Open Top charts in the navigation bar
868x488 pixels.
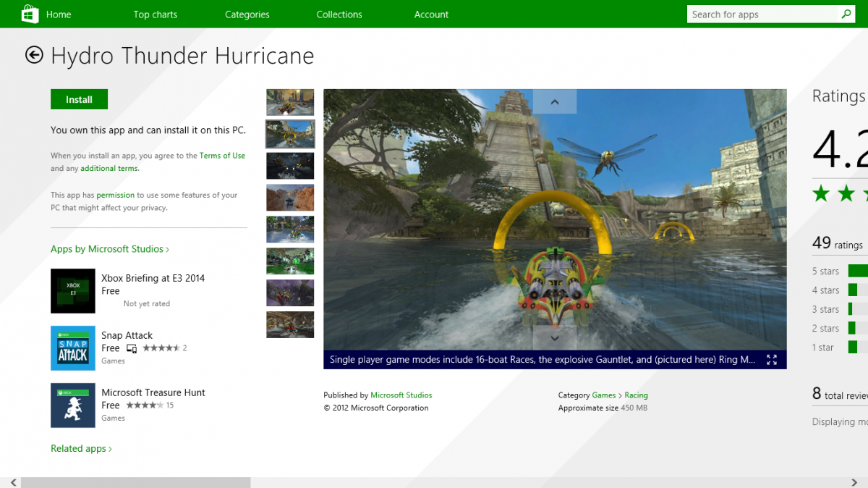pos(155,14)
